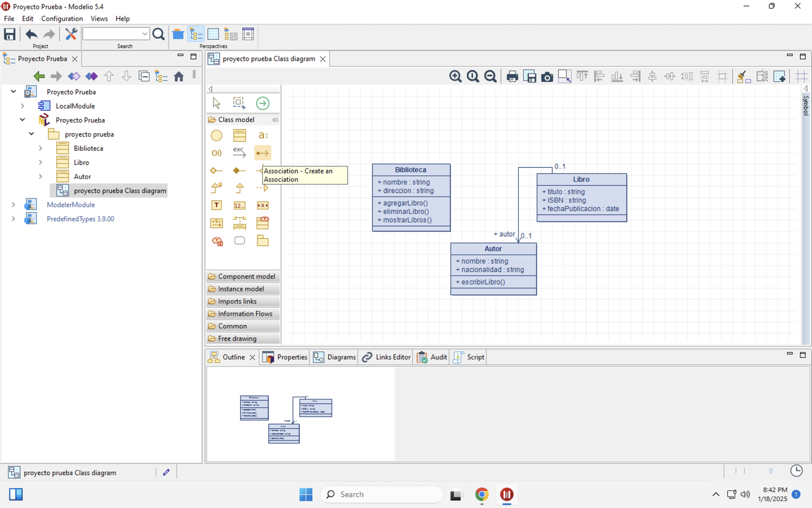
Task: Click the camera icon to copy diagram image
Action: tap(547, 77)
